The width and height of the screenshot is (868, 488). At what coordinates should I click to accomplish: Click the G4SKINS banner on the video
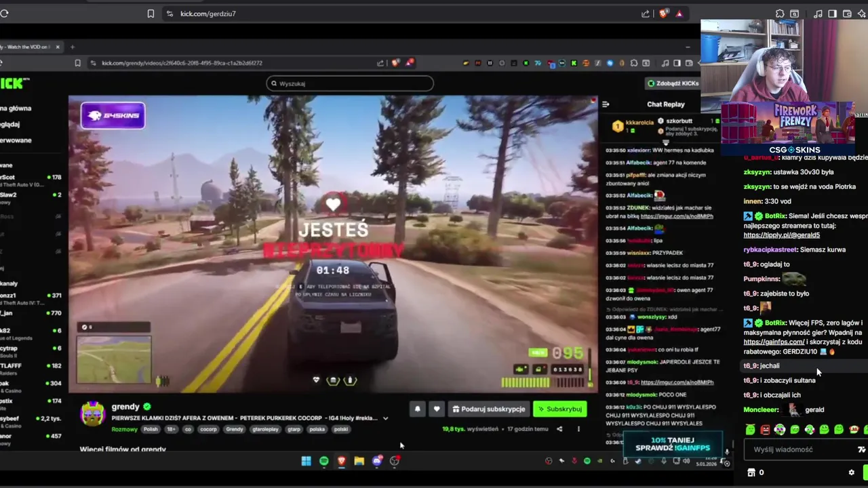point(113,116)
